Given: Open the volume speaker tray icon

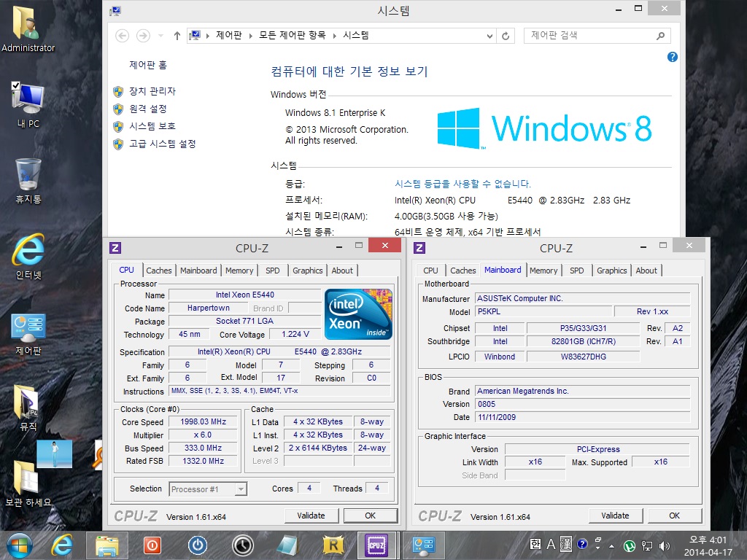Looking at the screenshot, I should (x=664, y=545).
